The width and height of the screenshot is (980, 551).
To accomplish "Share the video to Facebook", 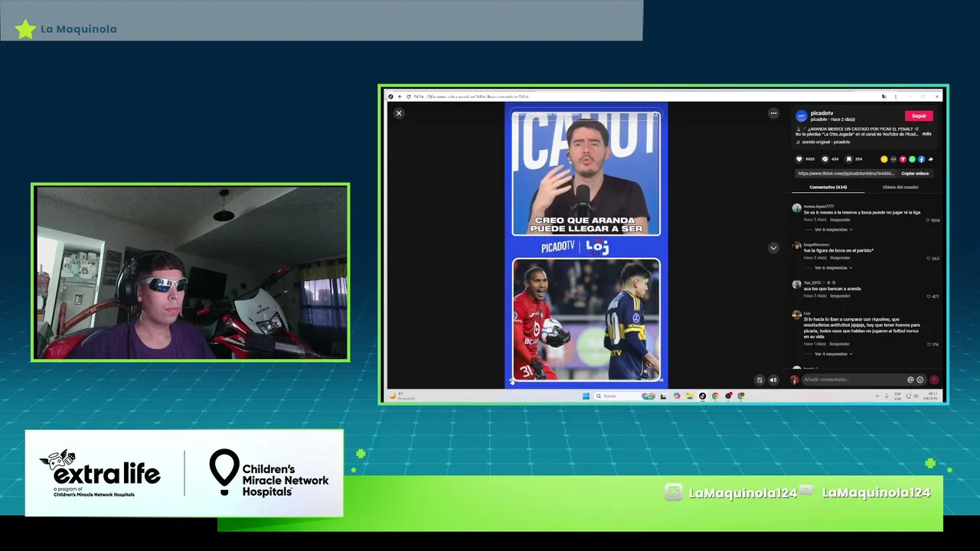I will (921, 159).
